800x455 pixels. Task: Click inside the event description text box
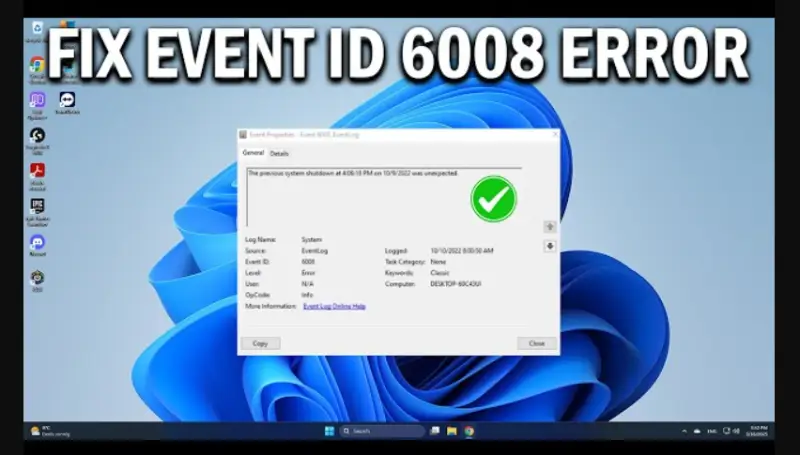[384, 196]
